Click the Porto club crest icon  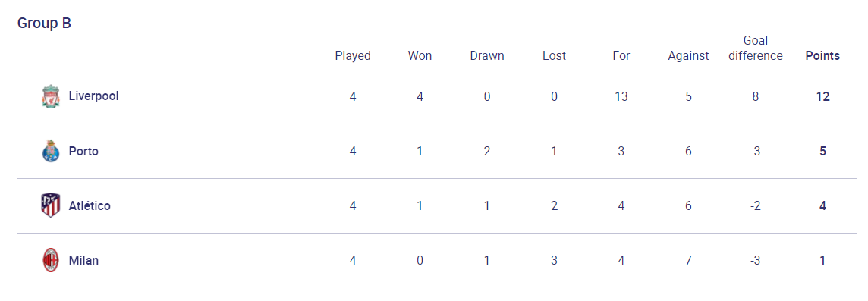coord(51,151)
